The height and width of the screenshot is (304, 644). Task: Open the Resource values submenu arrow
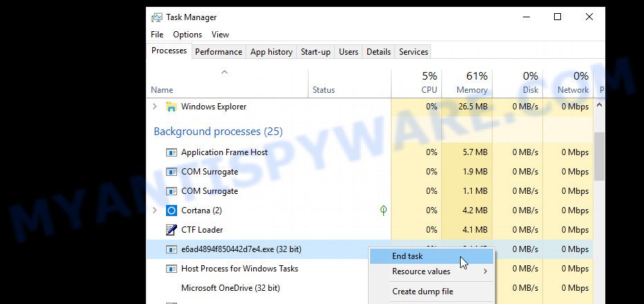tap(485, 271)
